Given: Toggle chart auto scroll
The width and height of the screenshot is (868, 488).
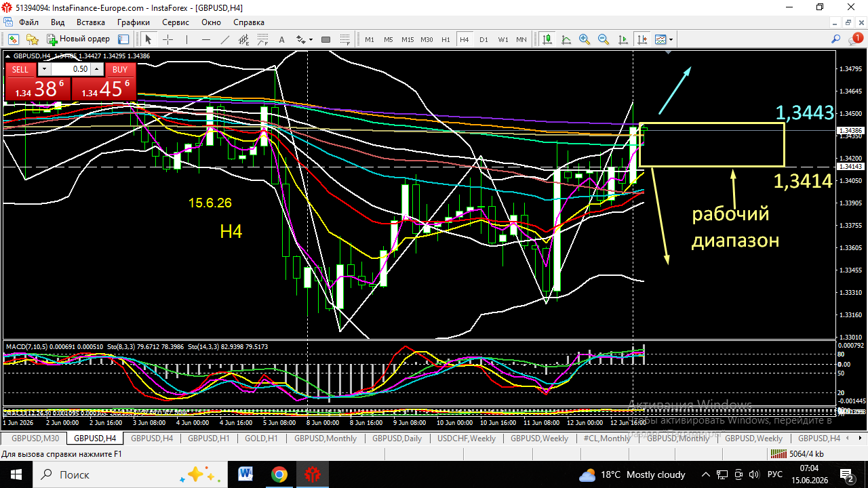Looking at the screenshot, I should [623, 39].
